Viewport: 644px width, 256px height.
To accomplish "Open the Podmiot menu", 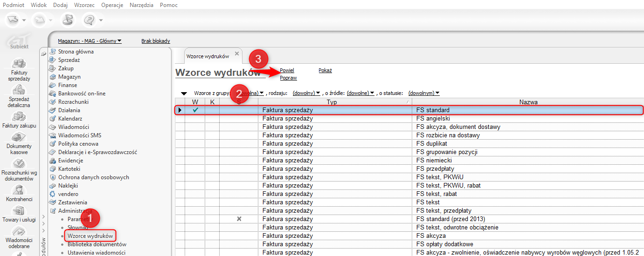I will point(14,5).
